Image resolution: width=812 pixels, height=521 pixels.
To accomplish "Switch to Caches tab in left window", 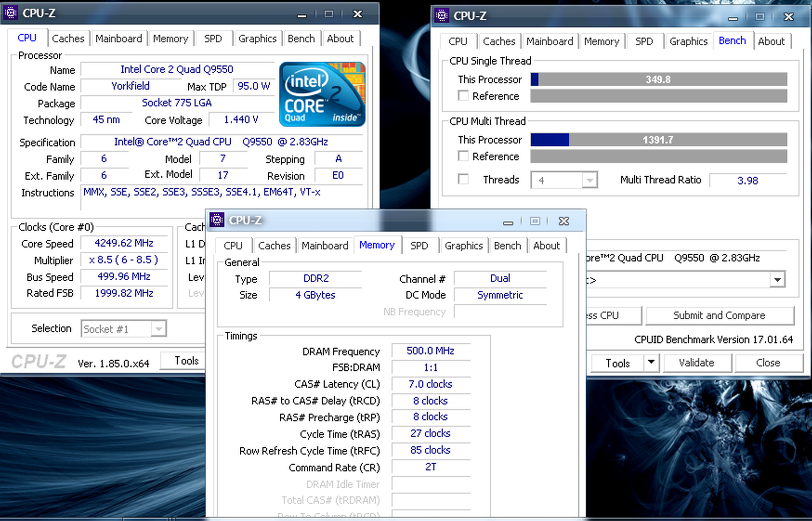I will (68, 39).
